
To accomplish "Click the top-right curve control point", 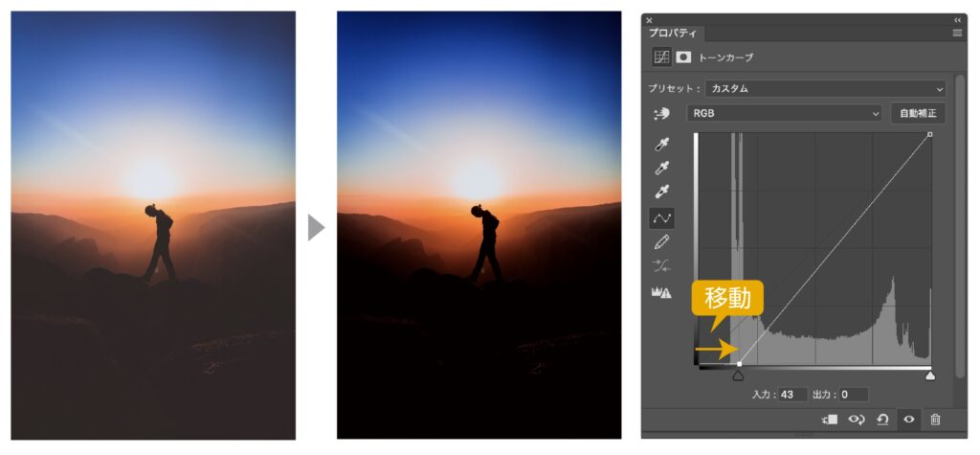I will tap(930, 134).
